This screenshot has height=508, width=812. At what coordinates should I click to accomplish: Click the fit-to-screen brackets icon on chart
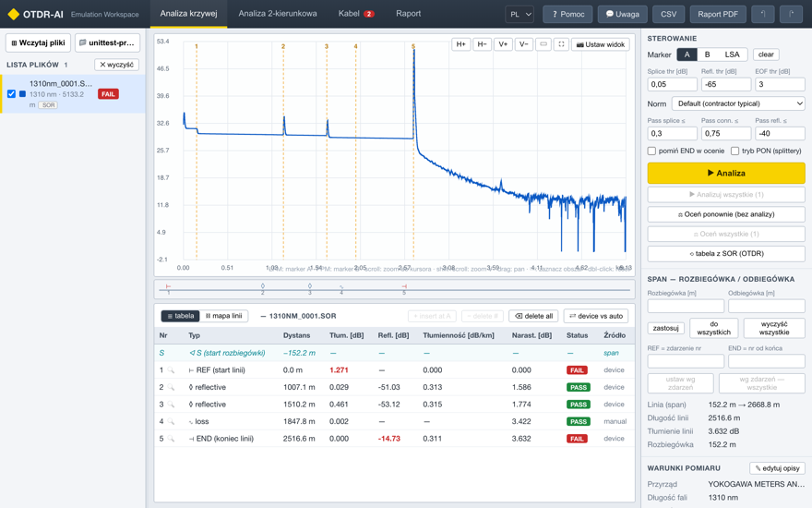pos(561,44)
